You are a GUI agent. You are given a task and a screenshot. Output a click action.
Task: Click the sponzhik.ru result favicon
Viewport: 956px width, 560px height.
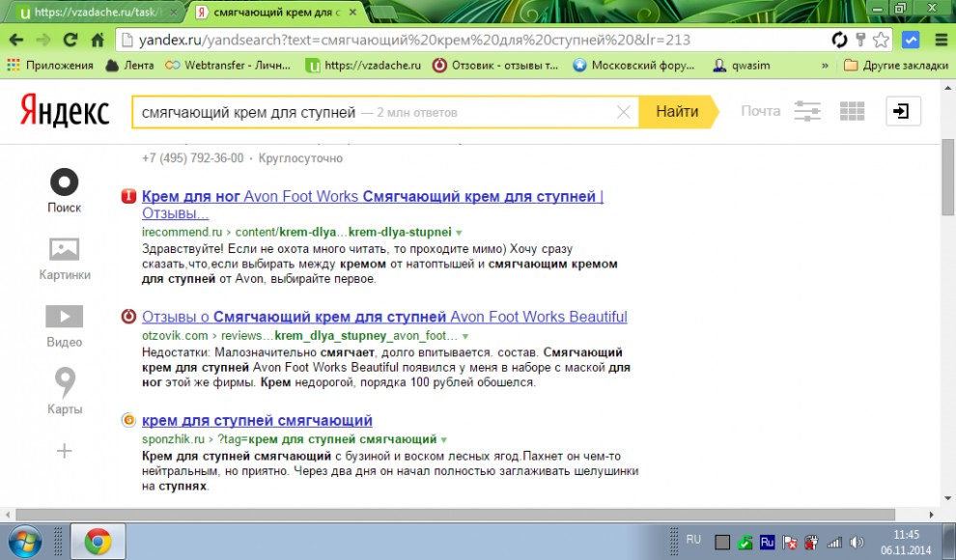[x=128, y=420]
